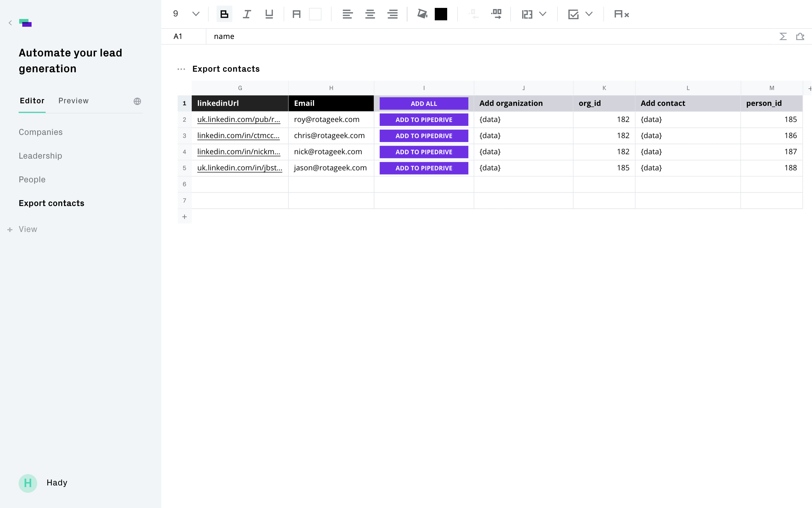Click ADD TO PIPEDRIVE for chris@rotageek.com

pos(424,136)
